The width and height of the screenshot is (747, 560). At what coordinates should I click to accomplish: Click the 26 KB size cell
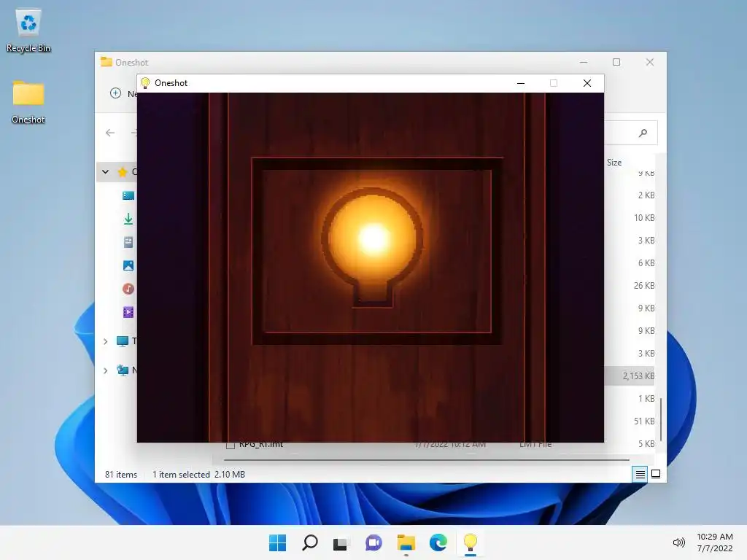643,285
